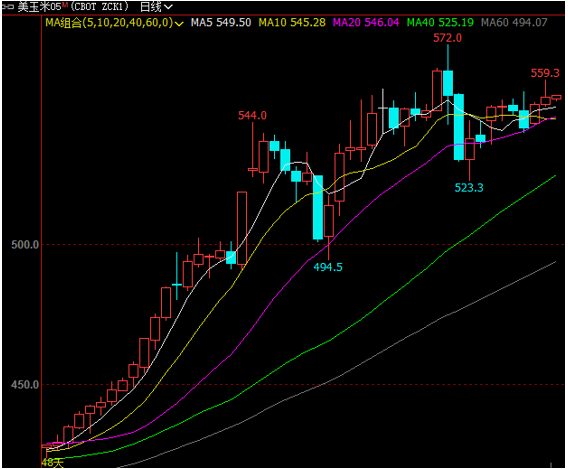Viewport: 568px width, 469px height.
Task: Click the 572.0 high price marker
Action: point(447,38)
